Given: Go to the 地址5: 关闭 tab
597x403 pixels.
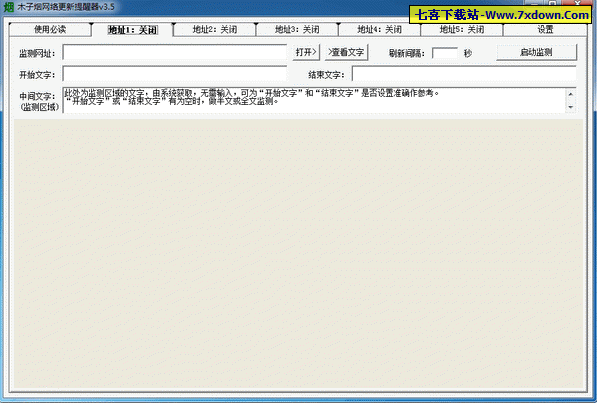Looking at the screenshot, I should point(462,29).
